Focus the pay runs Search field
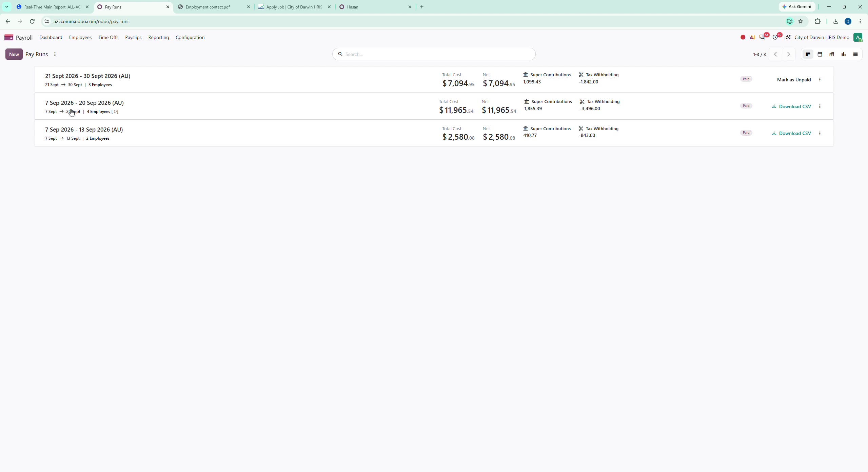 point(434,54)
